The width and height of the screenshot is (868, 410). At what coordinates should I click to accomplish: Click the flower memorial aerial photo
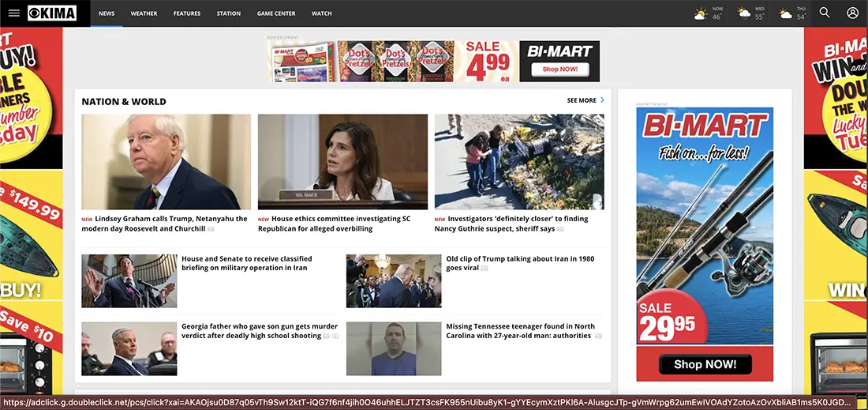[519, 162]
